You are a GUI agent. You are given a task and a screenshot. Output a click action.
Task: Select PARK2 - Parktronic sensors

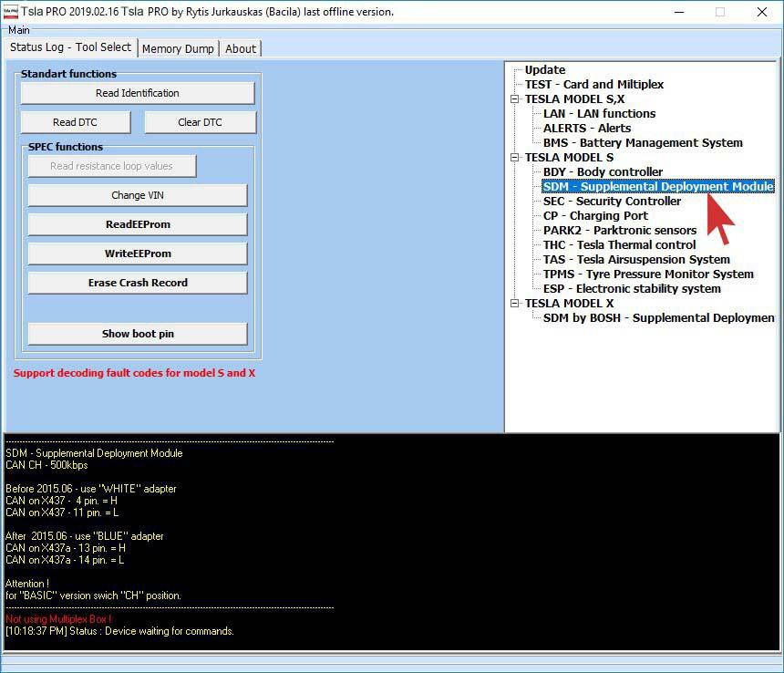[620, 231]
